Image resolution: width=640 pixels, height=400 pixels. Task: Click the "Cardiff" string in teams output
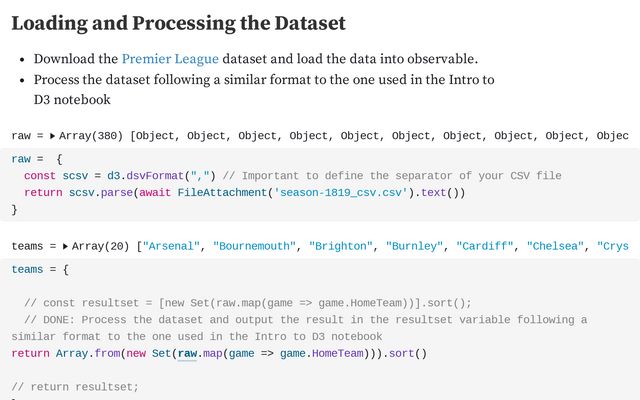click(x=484, y=247)
